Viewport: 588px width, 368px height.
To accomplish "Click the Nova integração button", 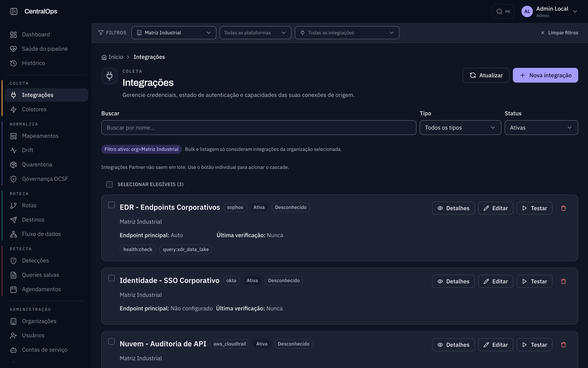I will coord(545,75).
